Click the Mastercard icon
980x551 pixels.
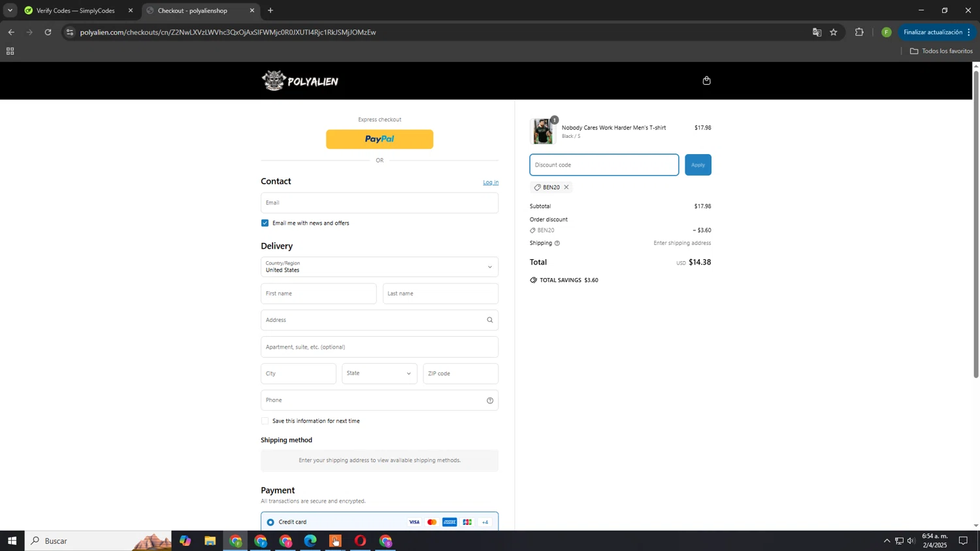[431, 522]
